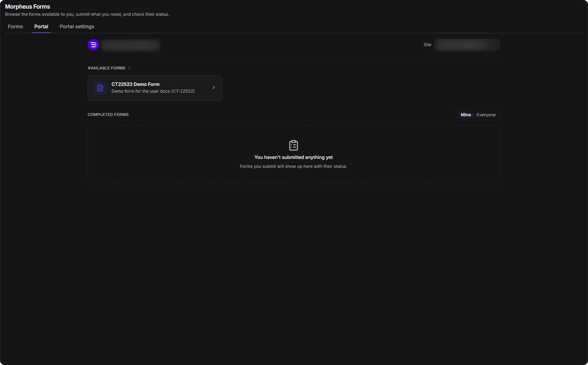Click the COMPLETED FORMS section label
This screenshot has width=588, height=365.
click(108, 115)
